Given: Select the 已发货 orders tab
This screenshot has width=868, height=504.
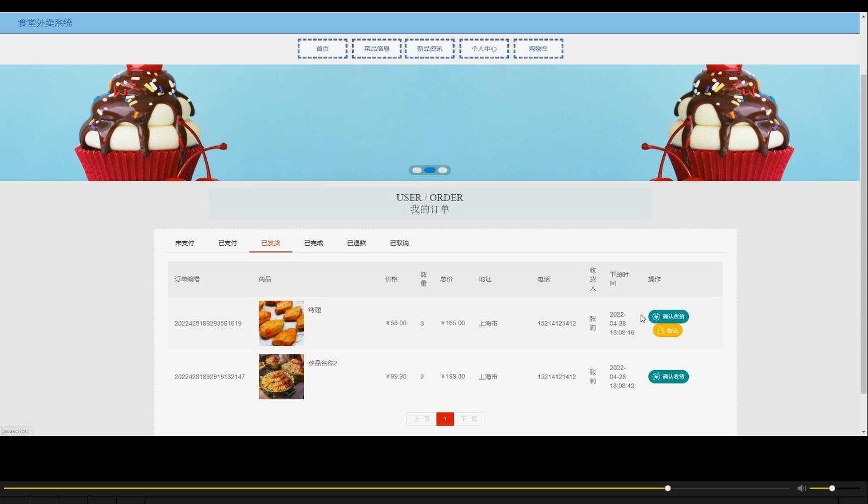Looking at the screenshot, I should [x=270, y=243].
